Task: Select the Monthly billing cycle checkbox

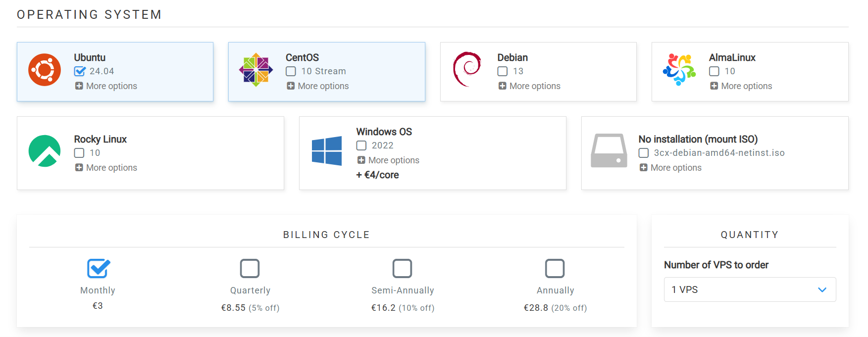Action: click(98, 268)
